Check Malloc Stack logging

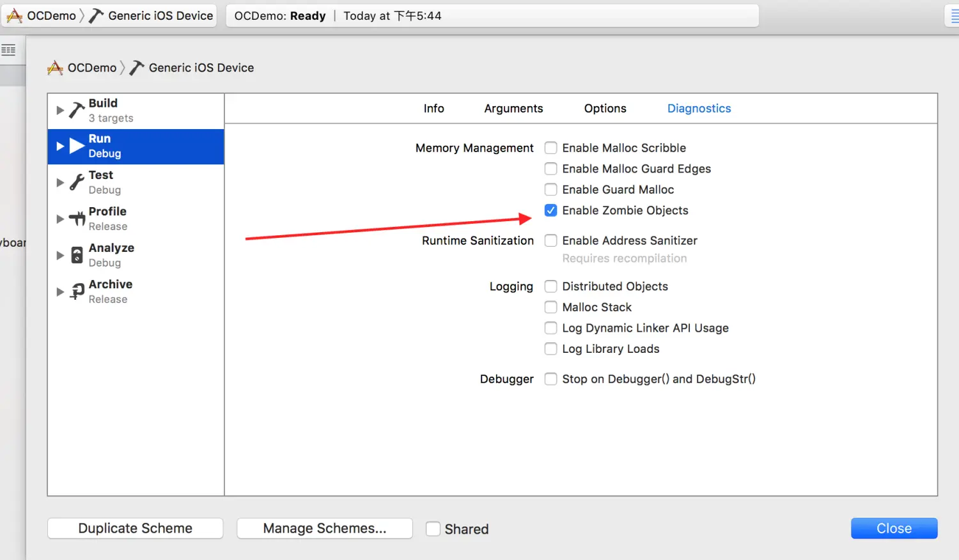[x=550, y=307]
